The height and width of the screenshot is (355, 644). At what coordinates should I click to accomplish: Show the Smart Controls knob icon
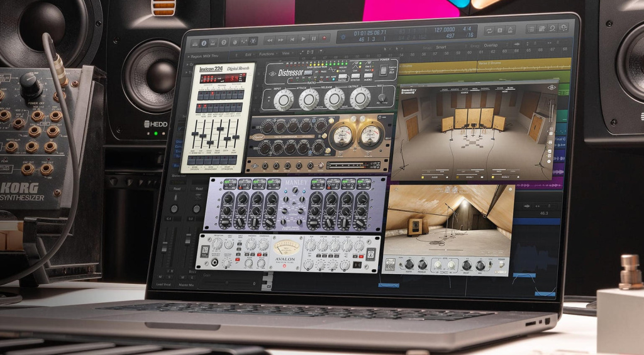click(235, 42)
